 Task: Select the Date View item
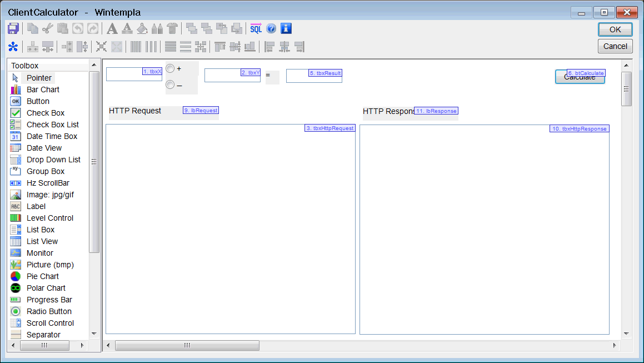tap(44, 148)
